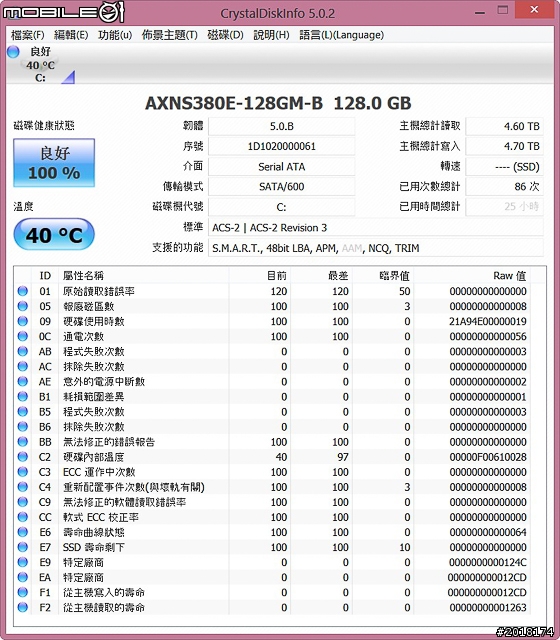Click the 目前 column header
This screenshot has width=560, height=640.
(x=260, y=276)
